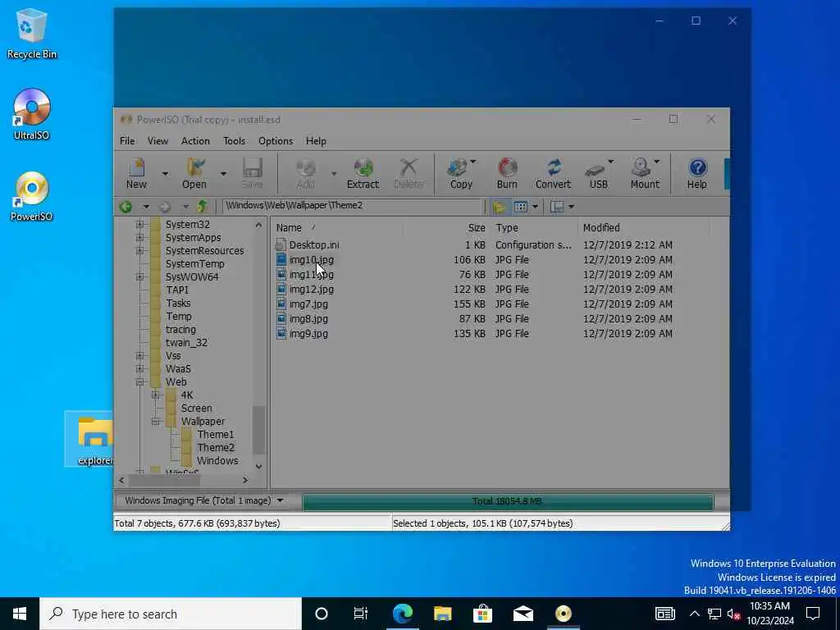Click the Total 18054.8 MB capacity bar
840x630 pixels.
507,501
